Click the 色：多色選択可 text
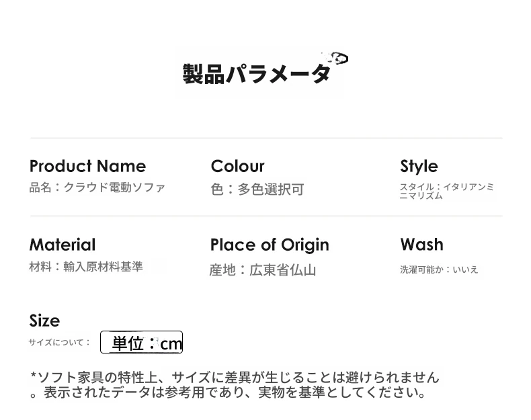Image resolution: width=531 pixels, height=420 pixels. click(257, 190)
